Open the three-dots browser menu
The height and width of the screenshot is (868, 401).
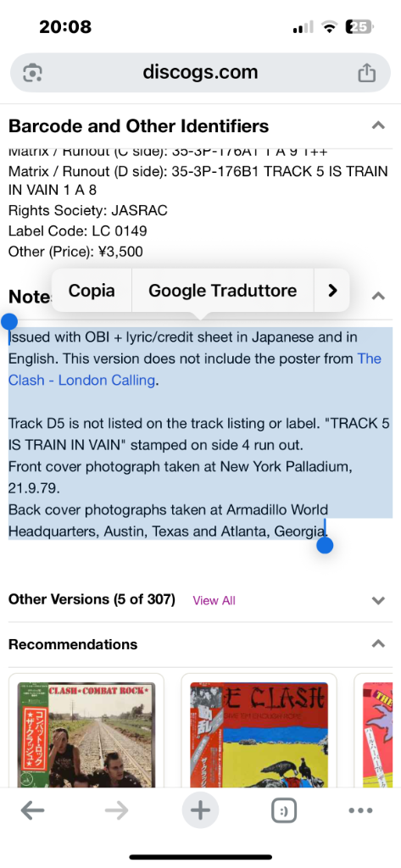point(360,811)
